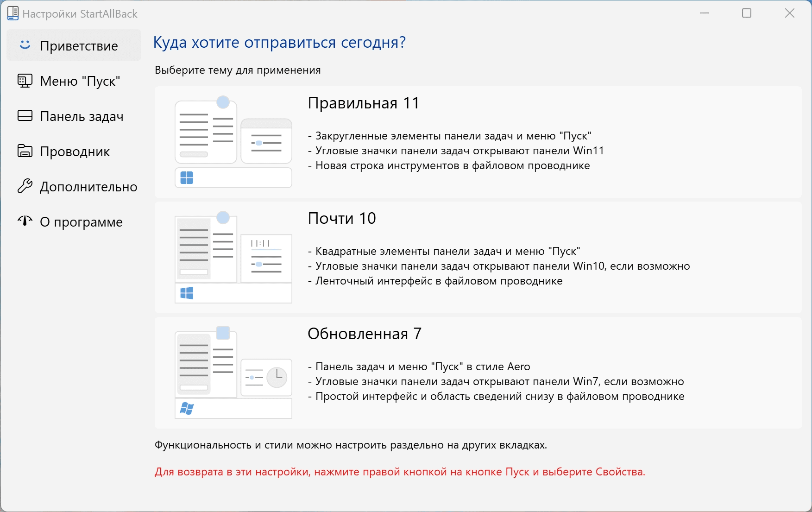Maximize the StartAllBack settings window
The width and height of the screenshot is (812, 512).
point(747,13)
